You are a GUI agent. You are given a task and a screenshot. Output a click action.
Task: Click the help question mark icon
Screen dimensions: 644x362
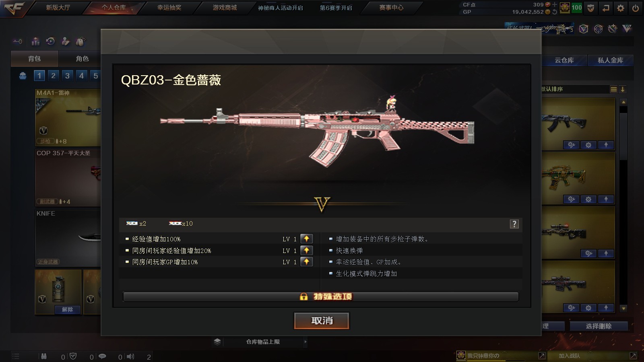point(514,224)
